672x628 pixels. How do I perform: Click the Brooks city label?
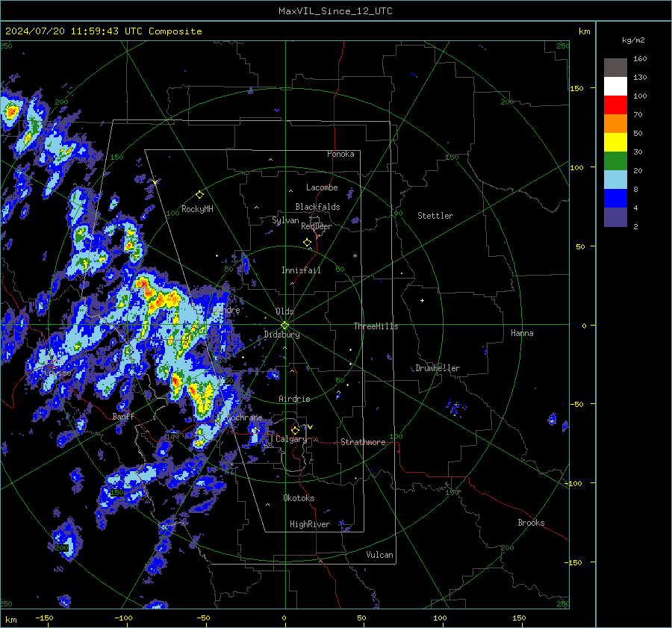tap(531, 523)
